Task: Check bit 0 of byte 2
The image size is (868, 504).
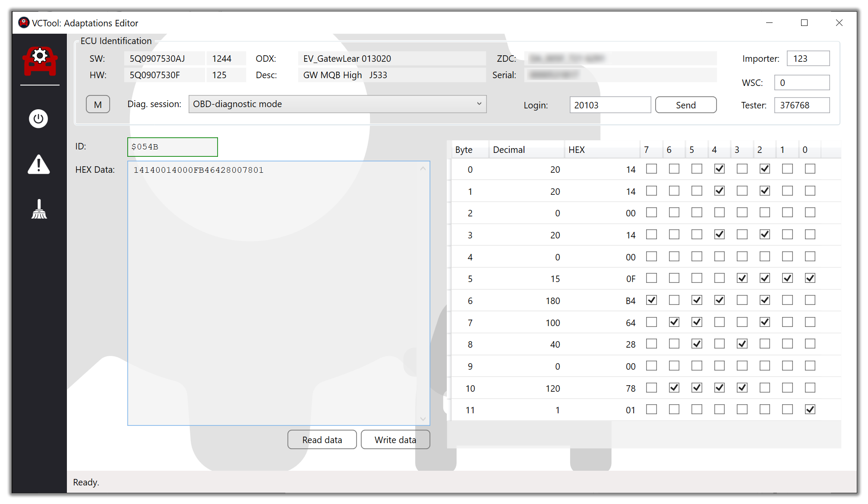Action: pos(810,212)
